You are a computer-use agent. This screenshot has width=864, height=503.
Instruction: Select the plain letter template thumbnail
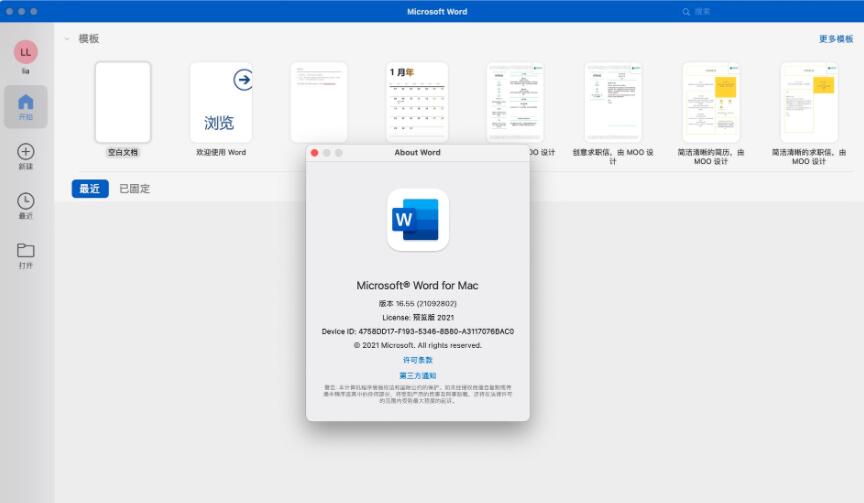click(x=319, y=102)
